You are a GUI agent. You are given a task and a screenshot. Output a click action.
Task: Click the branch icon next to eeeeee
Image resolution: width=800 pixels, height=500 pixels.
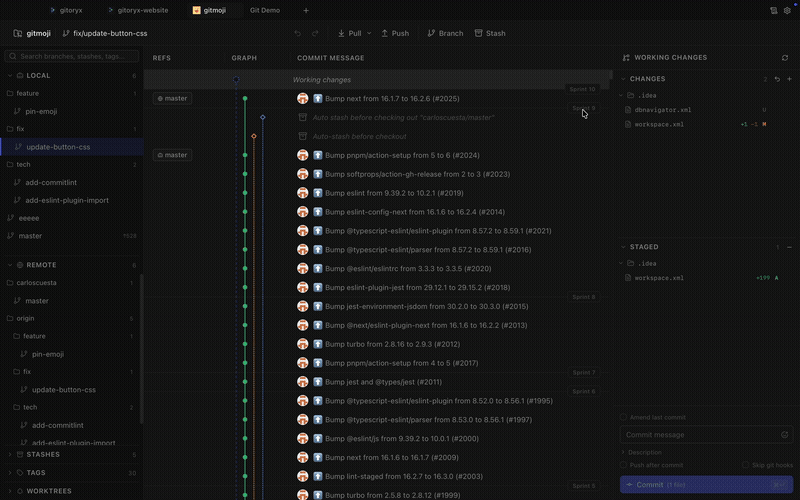point(10,218)
